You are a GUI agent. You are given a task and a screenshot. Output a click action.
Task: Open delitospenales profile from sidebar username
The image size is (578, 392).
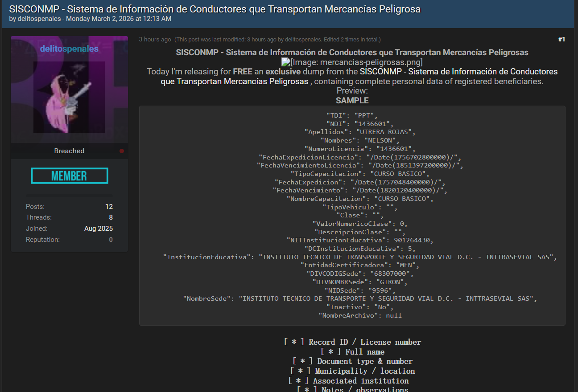69,49
